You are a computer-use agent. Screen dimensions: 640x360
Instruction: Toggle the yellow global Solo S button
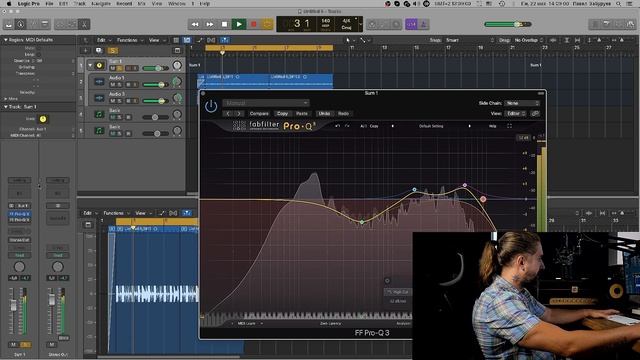113,51
